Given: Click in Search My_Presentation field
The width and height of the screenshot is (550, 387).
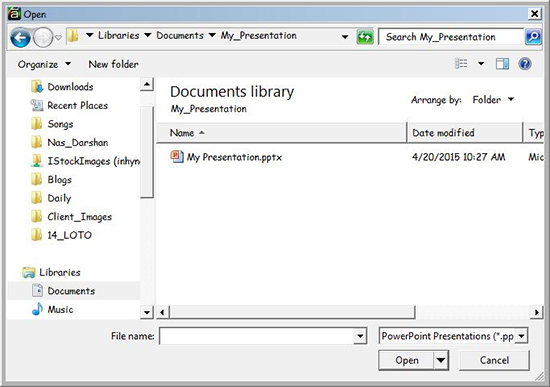Looking at the screenshot, I should (x=451, y=37).
